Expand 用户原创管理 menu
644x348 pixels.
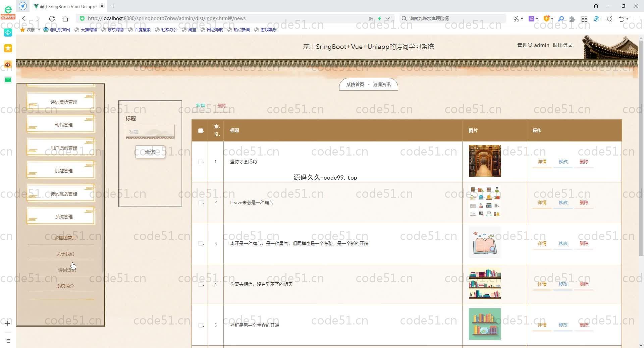(61, 148)
